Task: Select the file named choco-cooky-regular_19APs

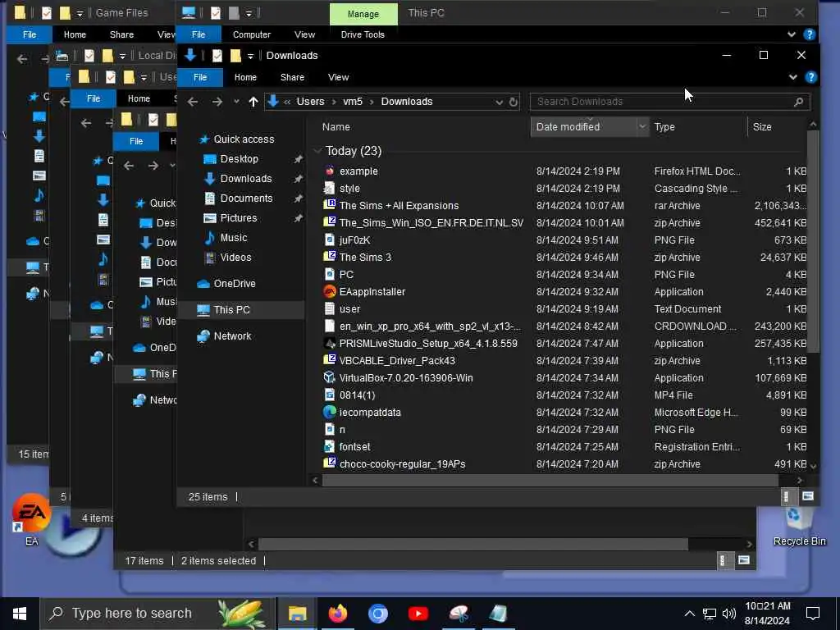Action: (x=402, y=464)
